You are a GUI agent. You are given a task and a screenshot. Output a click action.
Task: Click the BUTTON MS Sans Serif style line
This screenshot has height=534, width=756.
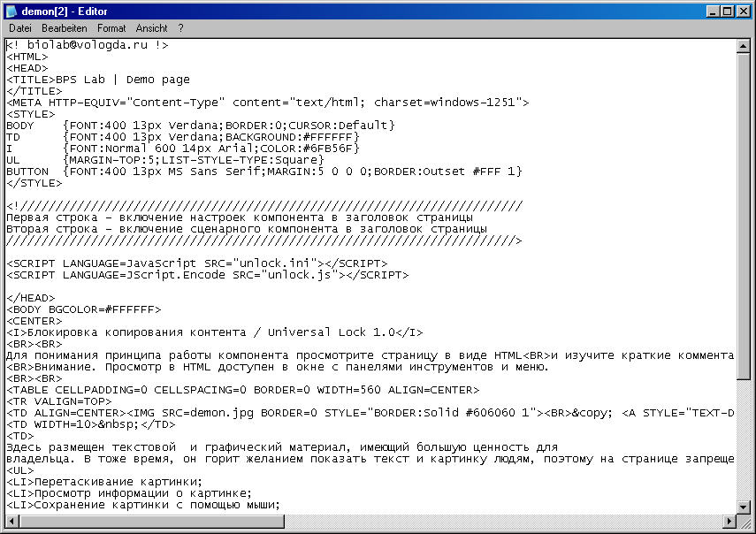pos(264,172)
